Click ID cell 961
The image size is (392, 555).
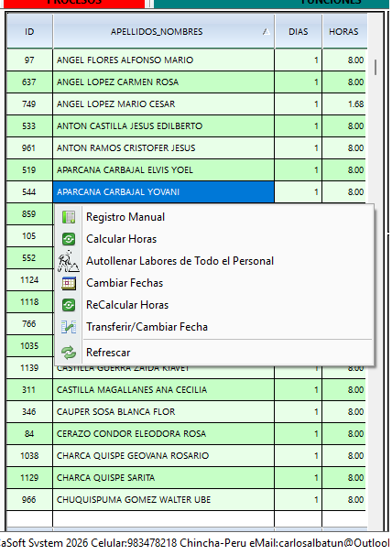29,147
